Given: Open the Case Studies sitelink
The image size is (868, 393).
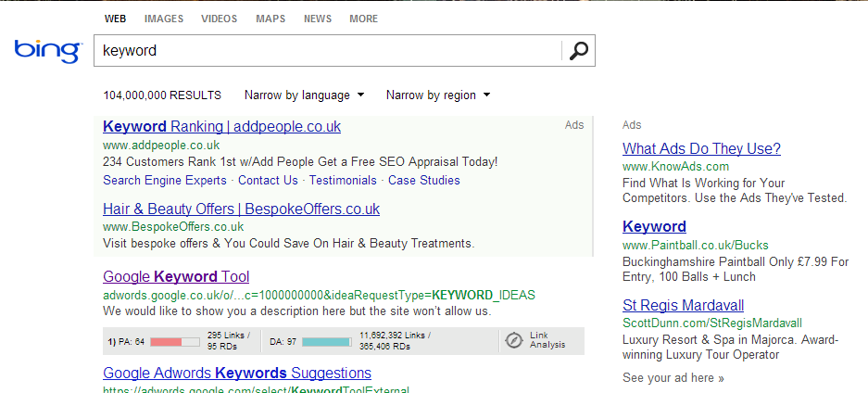Looking at the screenshot, I should pyautogui.click(x=424, y=181).
